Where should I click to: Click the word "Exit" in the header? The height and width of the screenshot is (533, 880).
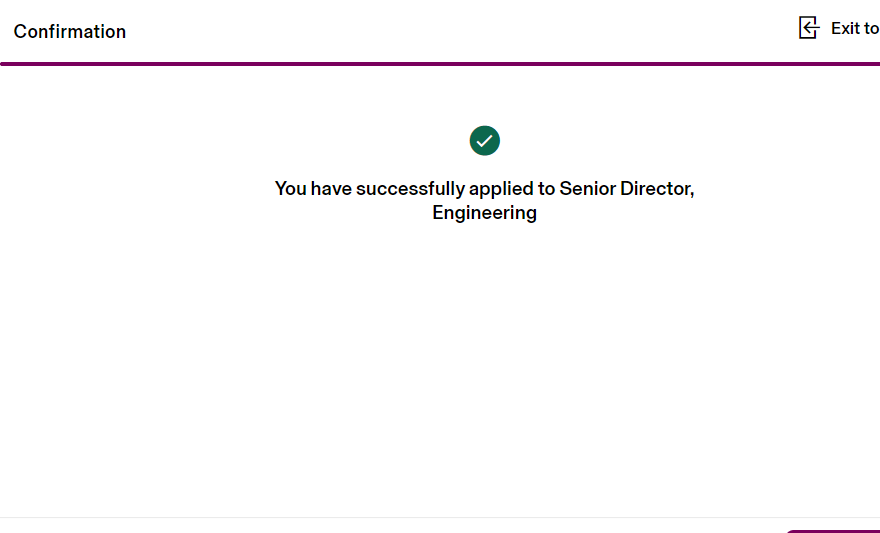click(844, 29)
